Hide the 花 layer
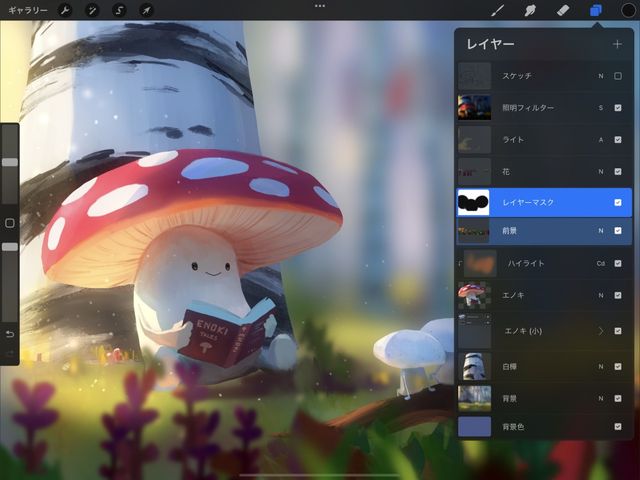Image resolution: width=640 pixels, height=480 pixels. pos(618,171)
